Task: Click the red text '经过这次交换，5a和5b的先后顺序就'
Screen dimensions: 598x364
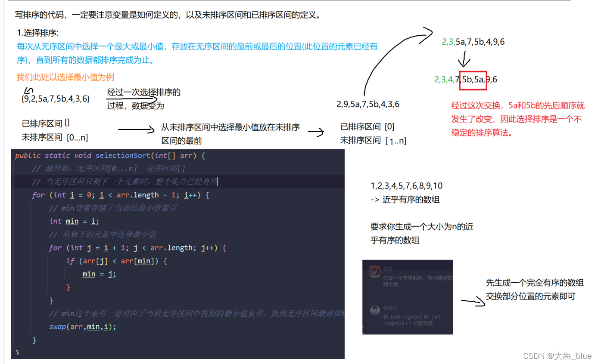Action: click(518, 106)
